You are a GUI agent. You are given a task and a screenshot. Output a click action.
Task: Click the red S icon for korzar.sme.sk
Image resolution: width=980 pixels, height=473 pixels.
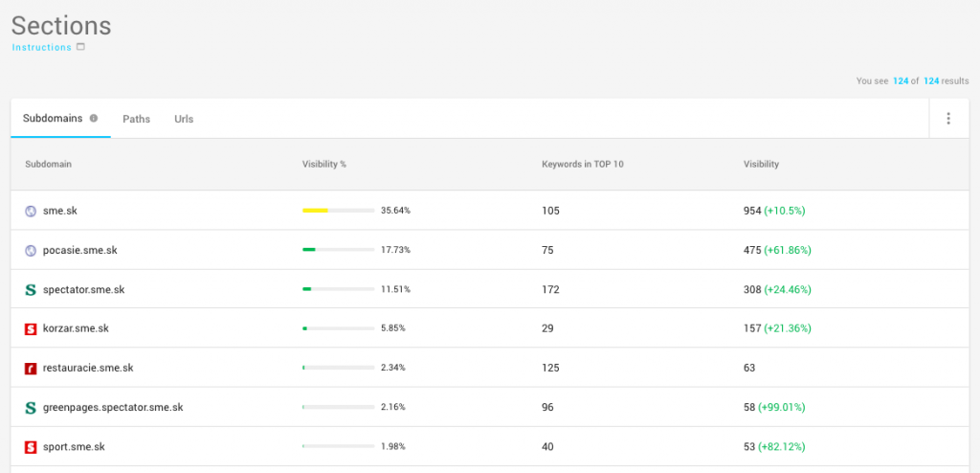31,328
